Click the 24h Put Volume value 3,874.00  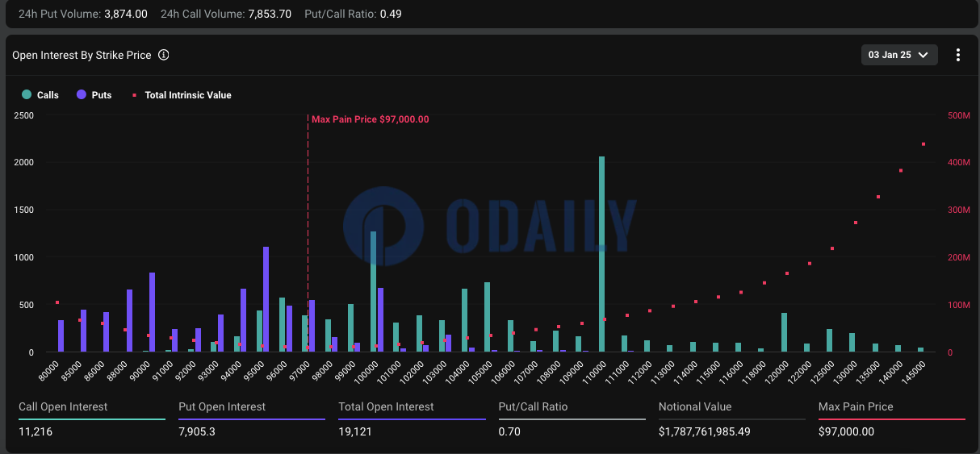[124, 15]
